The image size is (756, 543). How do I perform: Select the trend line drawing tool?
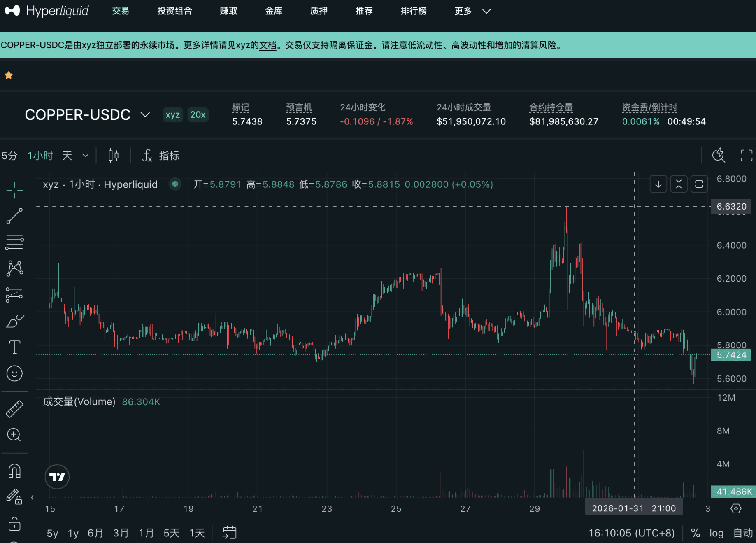pyautogui.click(x=14, y=216)
